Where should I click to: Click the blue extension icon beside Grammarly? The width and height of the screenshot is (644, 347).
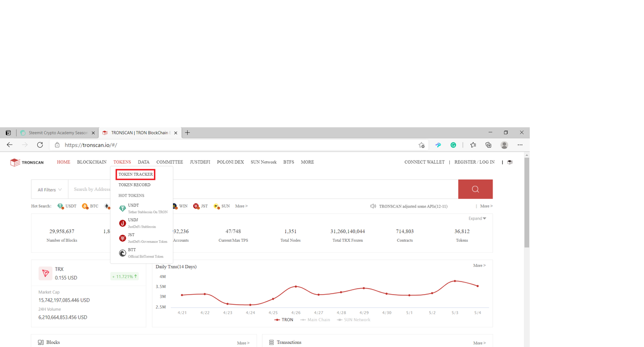coord(438,145)
